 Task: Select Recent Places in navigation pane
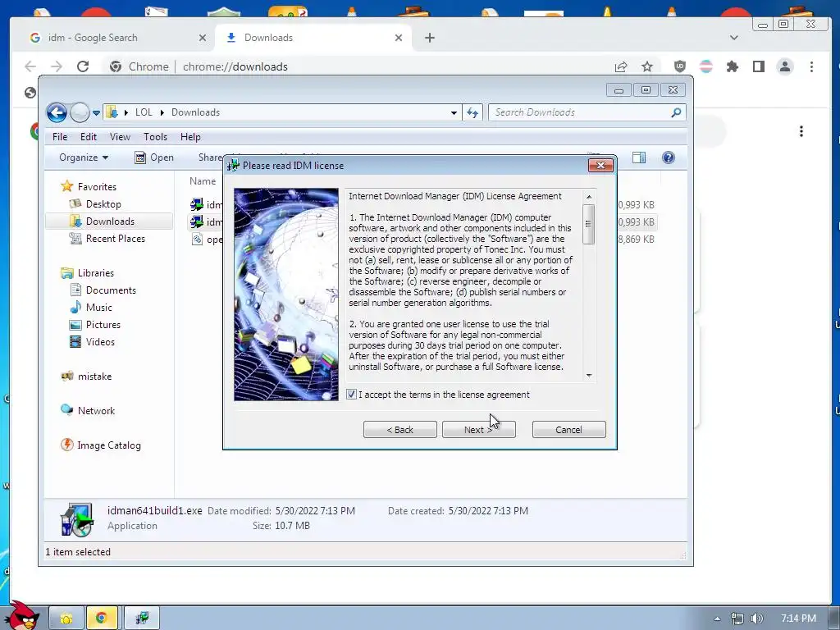[115, 239]
